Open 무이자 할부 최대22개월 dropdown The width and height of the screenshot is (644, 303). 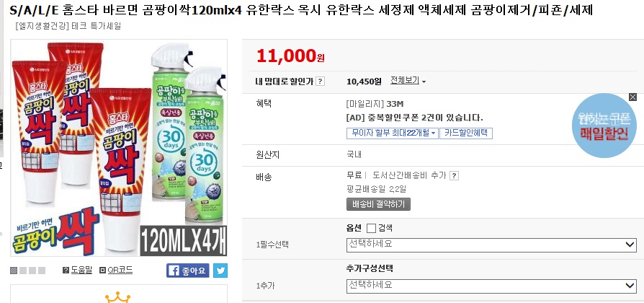point(393,133)
